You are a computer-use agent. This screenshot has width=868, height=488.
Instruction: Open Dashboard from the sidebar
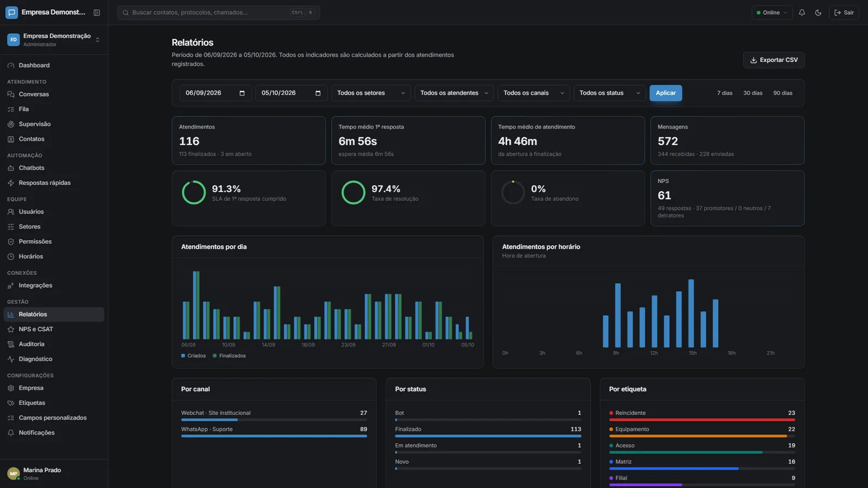[x=54, y=65]
